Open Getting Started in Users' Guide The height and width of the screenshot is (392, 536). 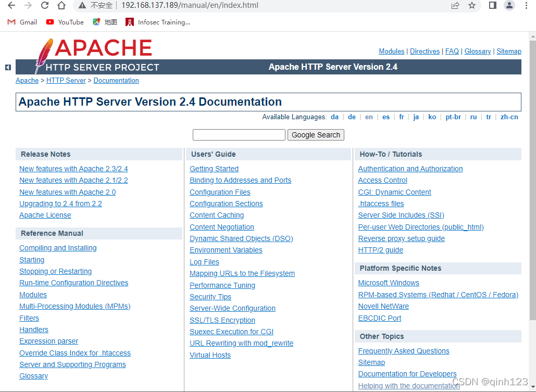[214, 169]
